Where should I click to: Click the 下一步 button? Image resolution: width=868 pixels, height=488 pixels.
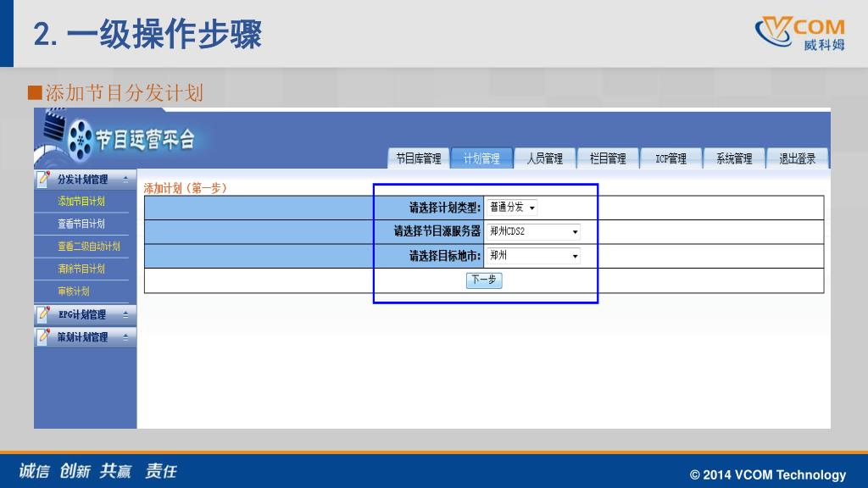pyautogui.click(x=484, y=280)
